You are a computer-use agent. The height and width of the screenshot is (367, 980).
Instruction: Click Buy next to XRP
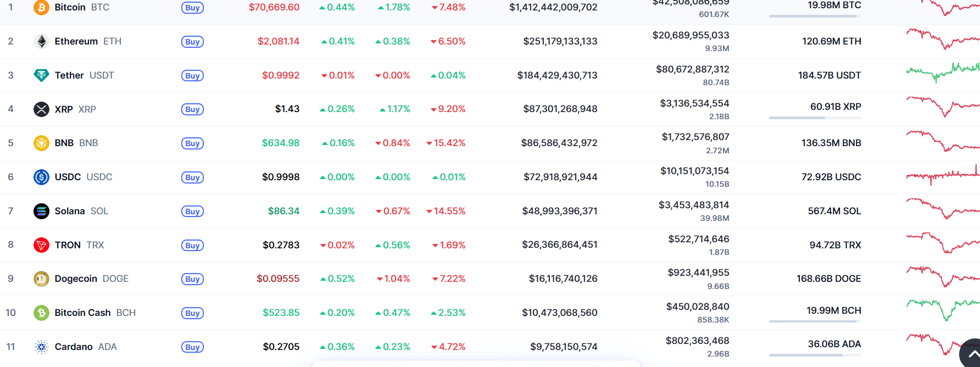(192, 109)
